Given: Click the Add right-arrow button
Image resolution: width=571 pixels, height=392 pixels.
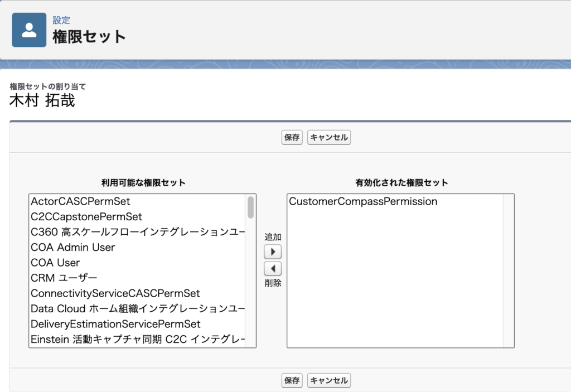Looking at the screenshot, I should click(x=272, y=251).
